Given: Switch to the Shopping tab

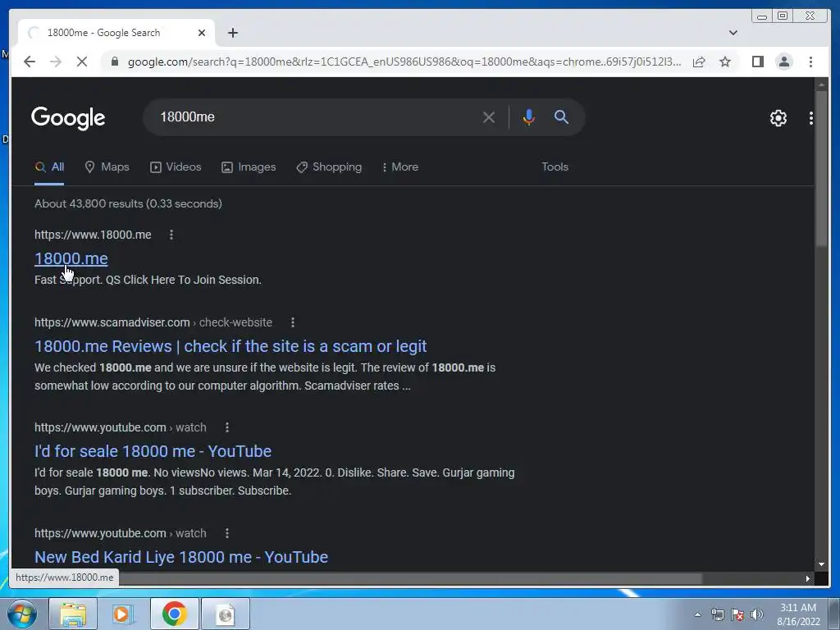Looking at the screenshot, I should tap(329, 167).
